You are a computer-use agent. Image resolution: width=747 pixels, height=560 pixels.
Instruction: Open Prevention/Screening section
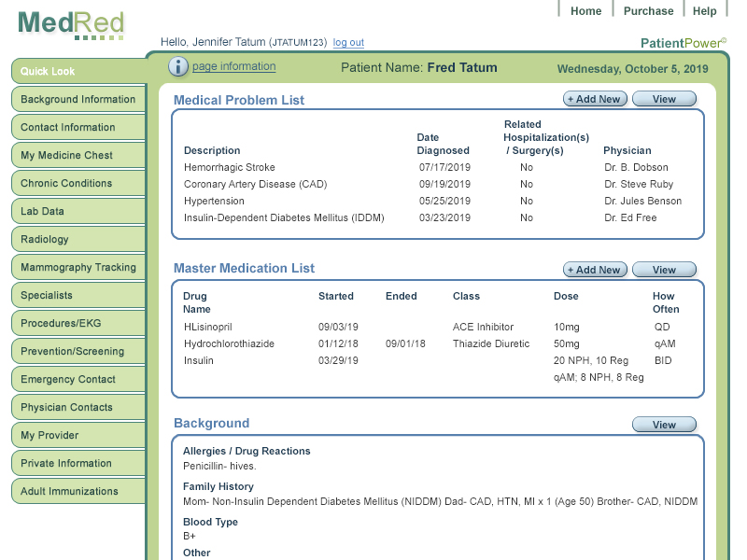click(x=79, y=352)
